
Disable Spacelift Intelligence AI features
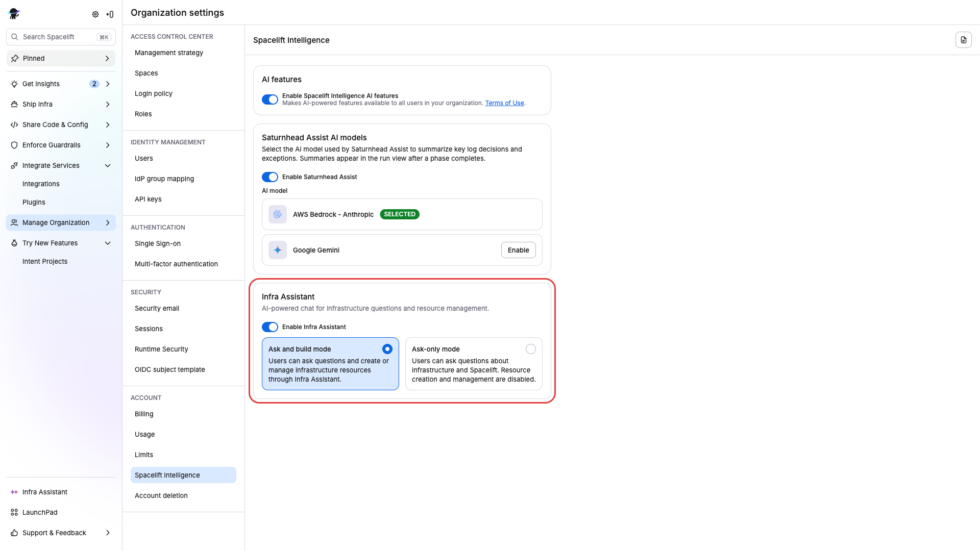(270, 99)
